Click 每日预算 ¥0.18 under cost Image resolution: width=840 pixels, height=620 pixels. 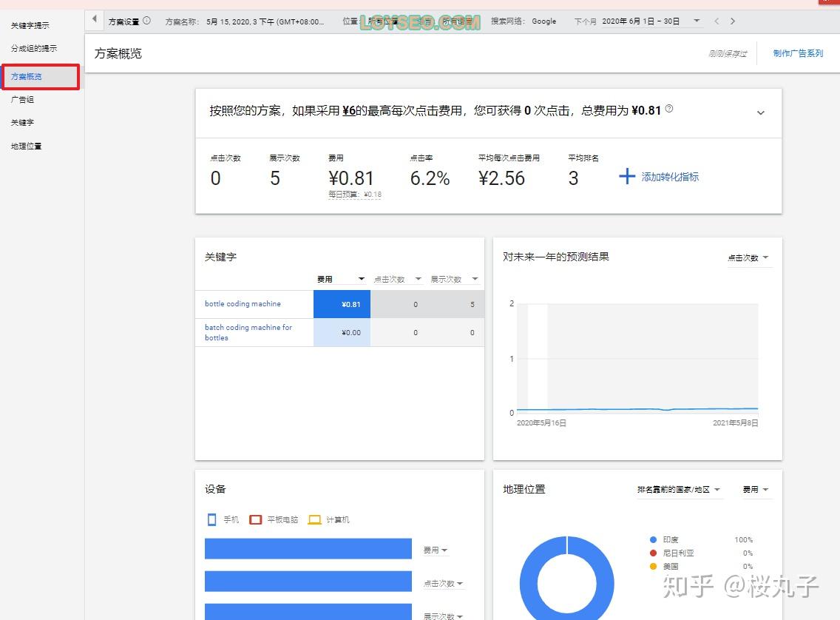[x=355, y=195]
